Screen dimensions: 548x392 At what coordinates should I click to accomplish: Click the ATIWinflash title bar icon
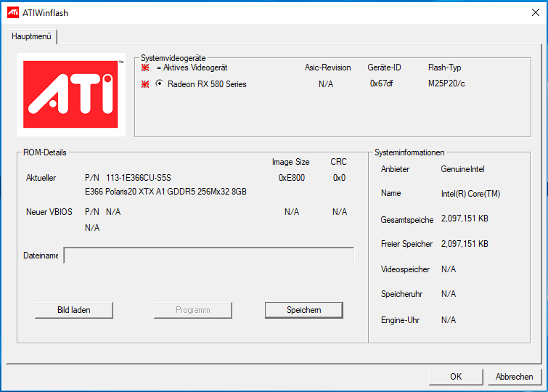point(13,12)
